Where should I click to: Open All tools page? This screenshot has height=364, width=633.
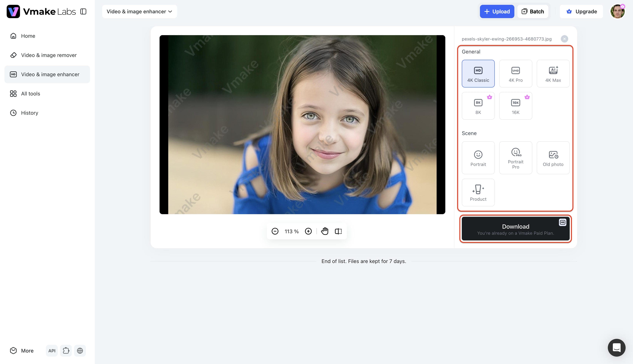click(x=47, y=94)
